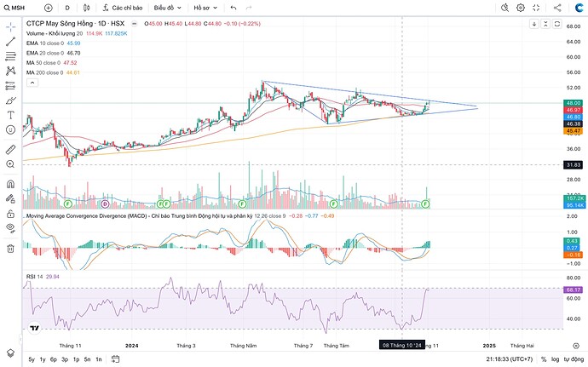Enter fullscreen mode
This screenshot has height=367, width=588.
click(536, 8)
